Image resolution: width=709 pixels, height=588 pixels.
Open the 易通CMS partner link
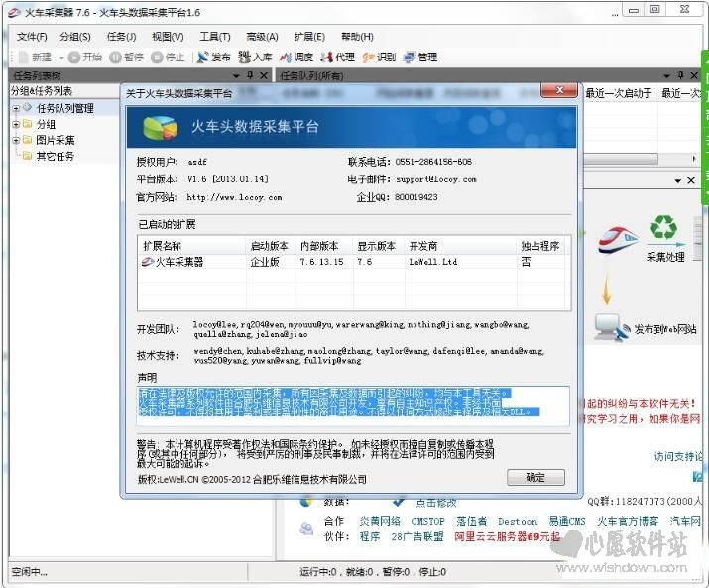coord(567,521)
